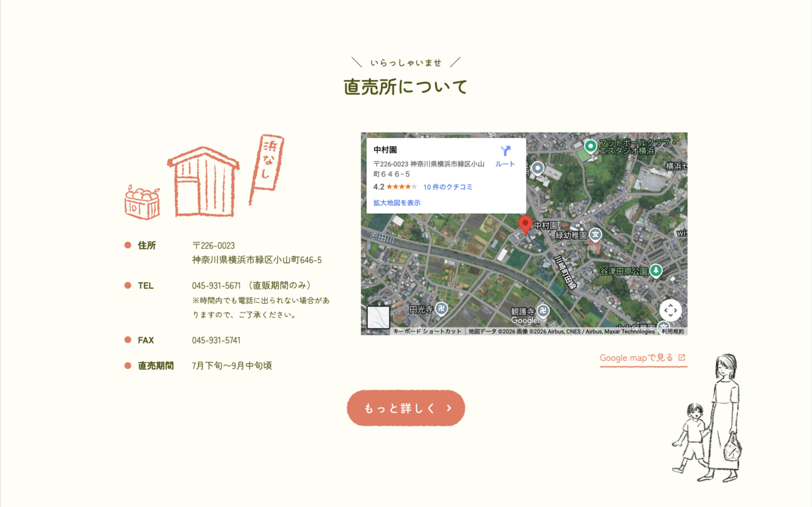Viewport: 812px width, 507px height.
Task: Select the 円光寺 temple marker
Action: (x=441, y=308)
